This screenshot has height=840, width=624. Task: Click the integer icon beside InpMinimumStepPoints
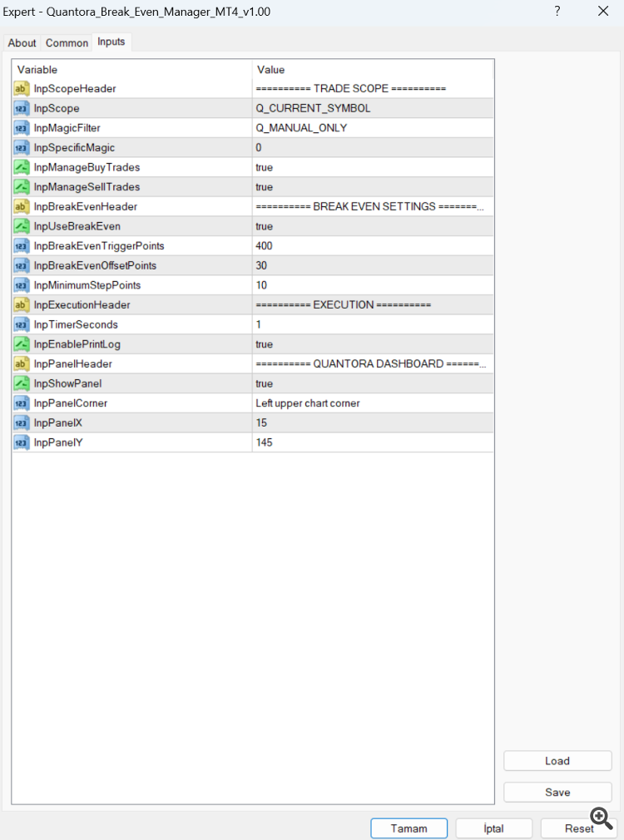pyautogui.click(x=22, y=285)
